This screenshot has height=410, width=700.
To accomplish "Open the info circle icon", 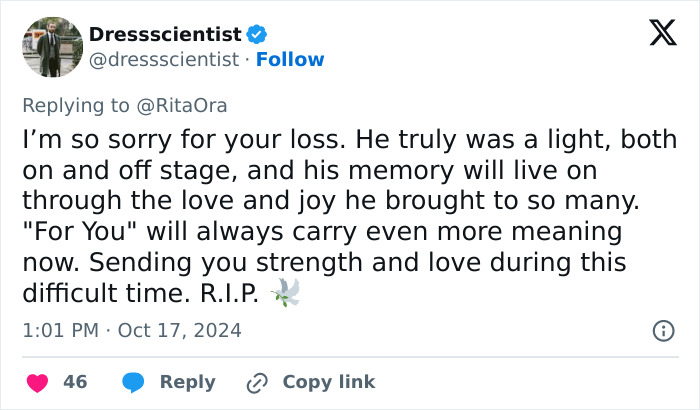I will point(662,330).
